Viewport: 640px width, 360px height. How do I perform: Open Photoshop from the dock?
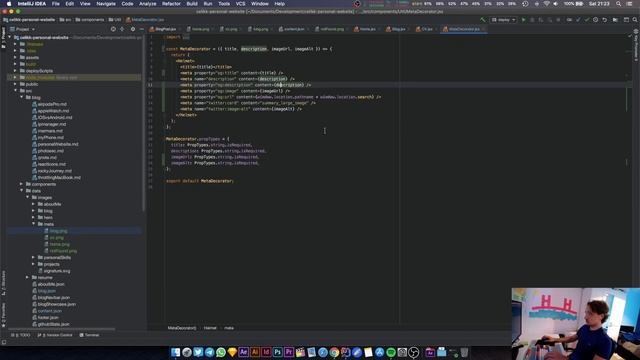point(278,352)
